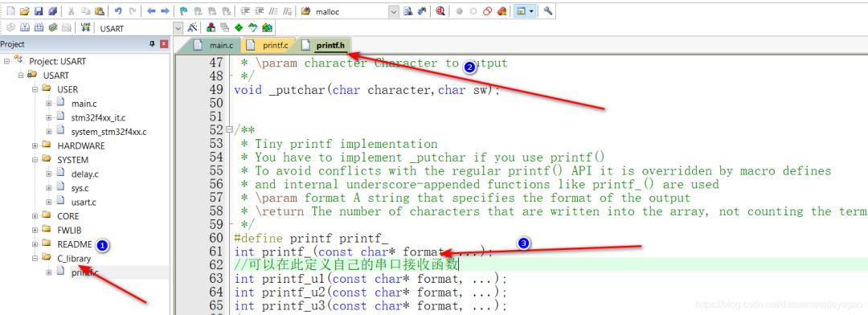Viewport: 868px width, 315px height.
Task: Save the current file with the Save icon
Action: [39, 11]
